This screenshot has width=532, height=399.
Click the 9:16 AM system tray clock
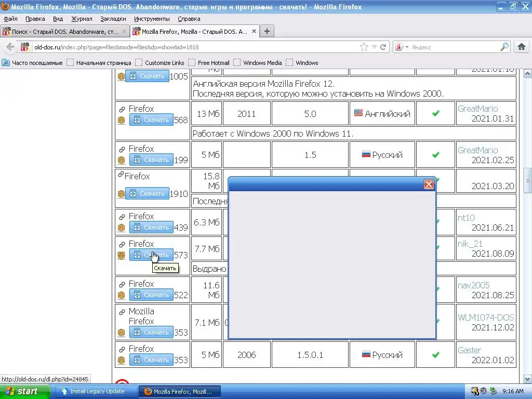tap(513, 392)
